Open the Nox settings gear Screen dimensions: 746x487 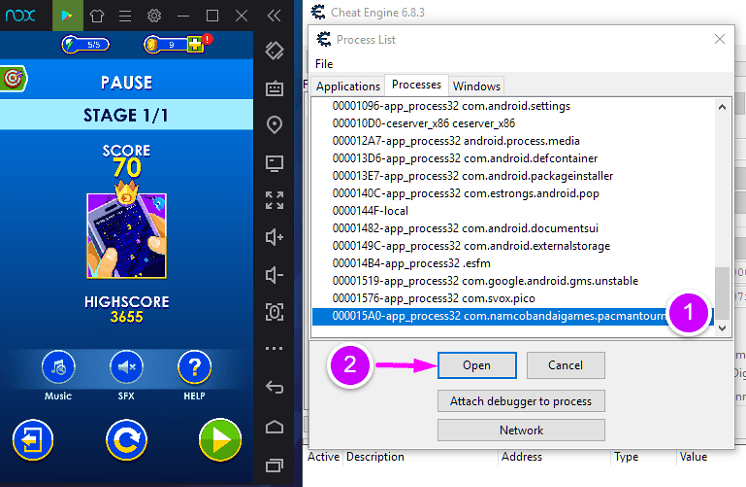pyautogui.click(x=154, y=16)
